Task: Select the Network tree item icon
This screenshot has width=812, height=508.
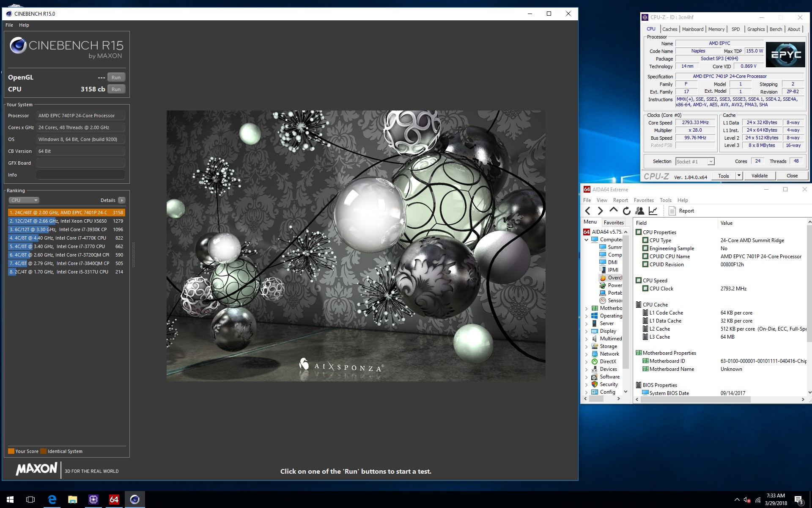Action: tap(595, 354)
